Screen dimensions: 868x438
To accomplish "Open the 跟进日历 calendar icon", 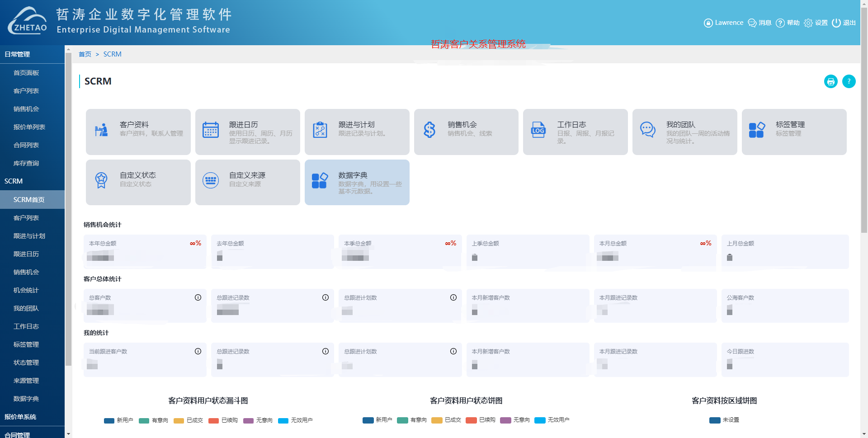I will [x=211, y=130].
